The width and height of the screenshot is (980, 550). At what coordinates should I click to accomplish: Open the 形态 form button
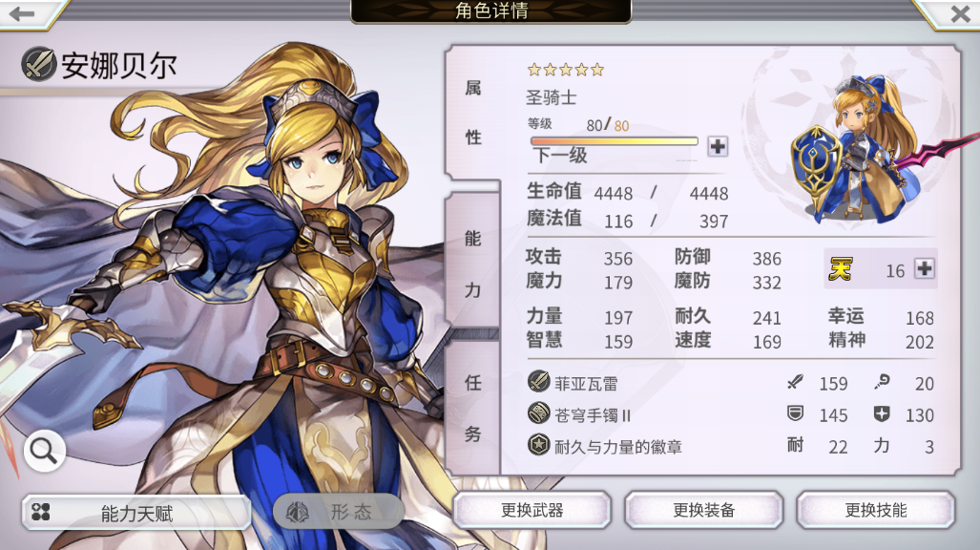[336, 513]
